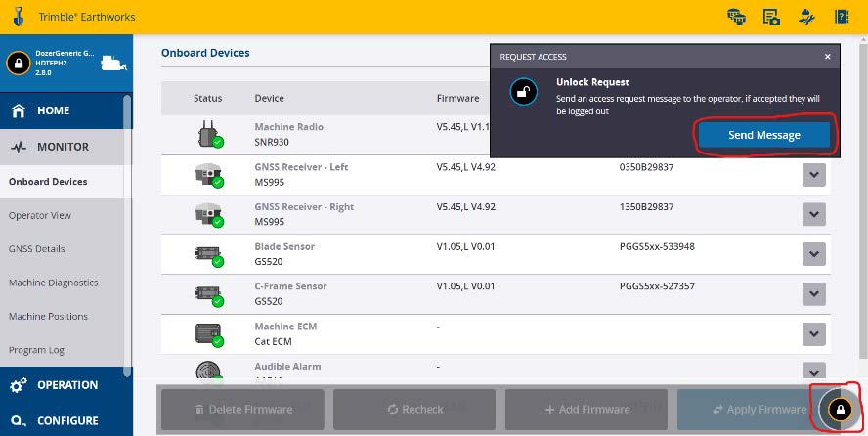Click the Send Message button
Image resolution: width=868 pixels, height=436 pixels.
(764, 135)
